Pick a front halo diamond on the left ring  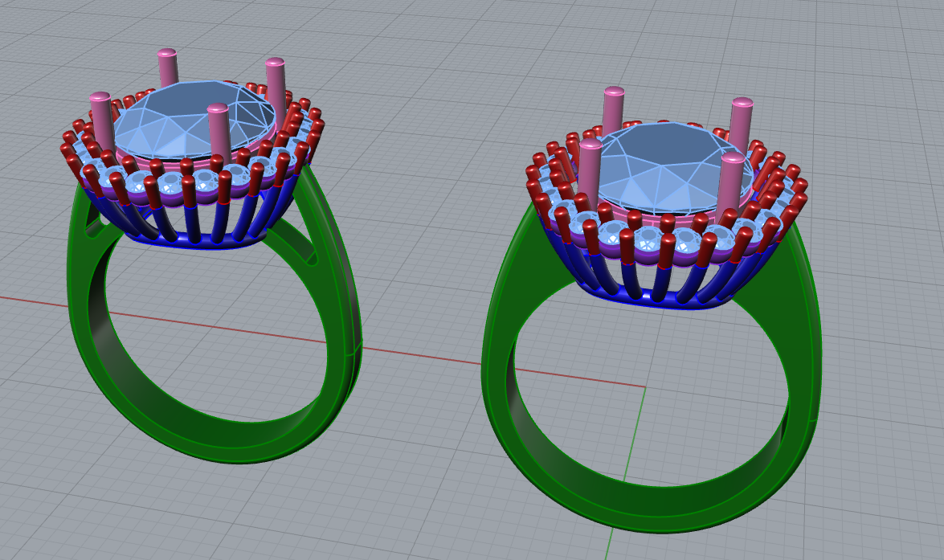tap(205, 179)
